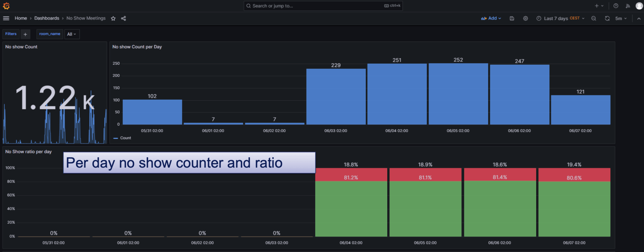Screen dimensions: 644x252
Task: Open the news feed RSS icon
Action: click(x=628, y=6)
